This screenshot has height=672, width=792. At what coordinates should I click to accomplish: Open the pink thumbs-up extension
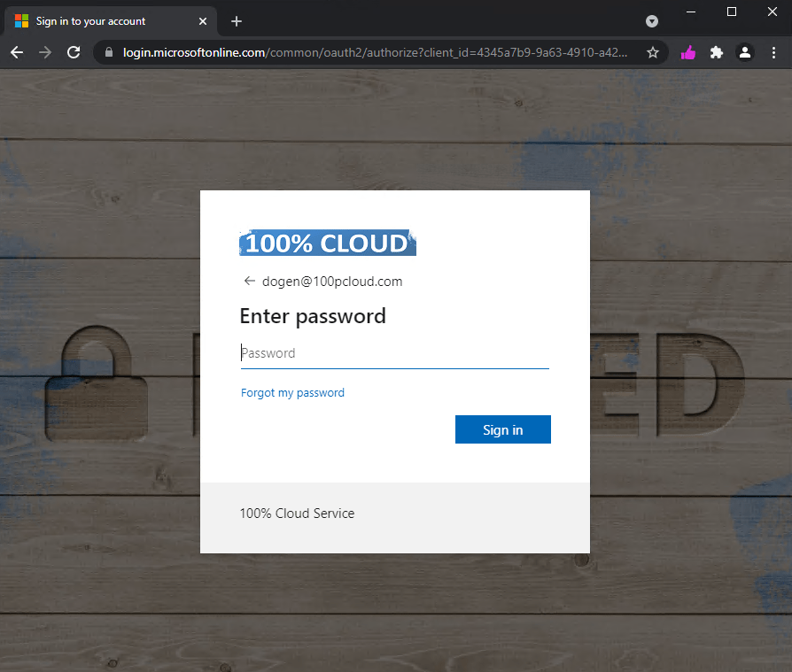(x=688, y=52)
